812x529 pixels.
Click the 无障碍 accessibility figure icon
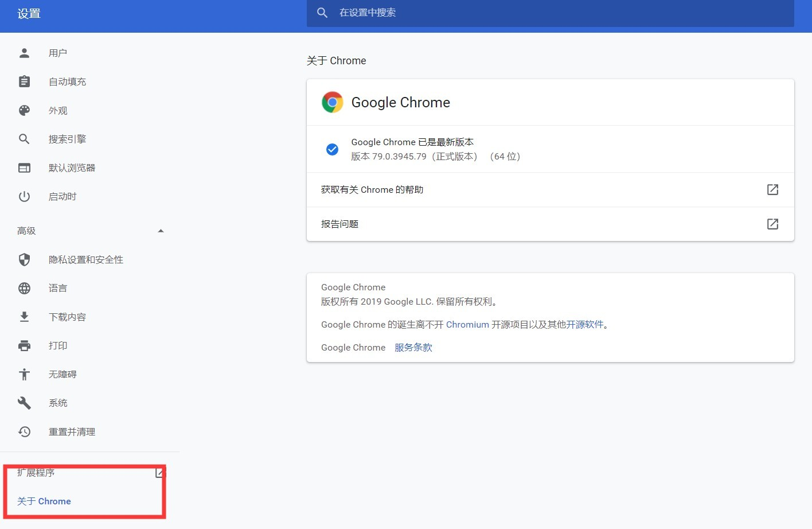point(24,374)
